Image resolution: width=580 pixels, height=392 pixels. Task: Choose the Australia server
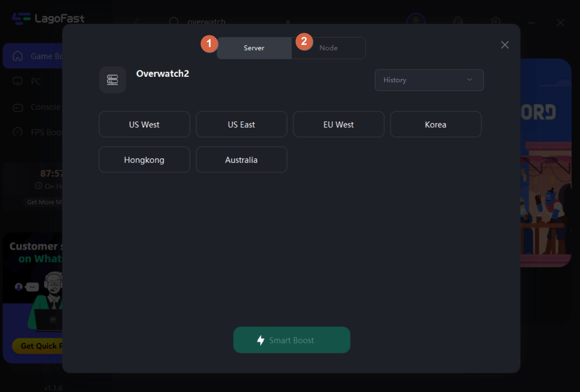[x=241, y=160]
